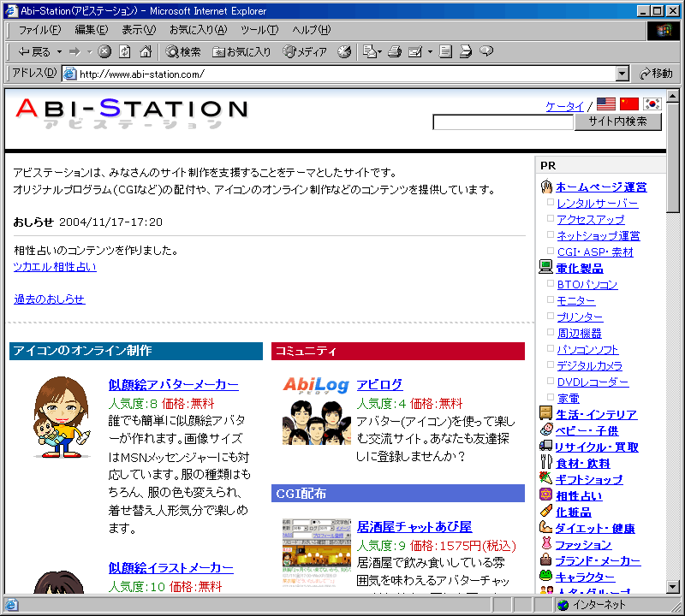Image resolution: width=685 pixels, height=616 pixels.
Task: Open the address bar URL dropdown
Action: (622, 74)
